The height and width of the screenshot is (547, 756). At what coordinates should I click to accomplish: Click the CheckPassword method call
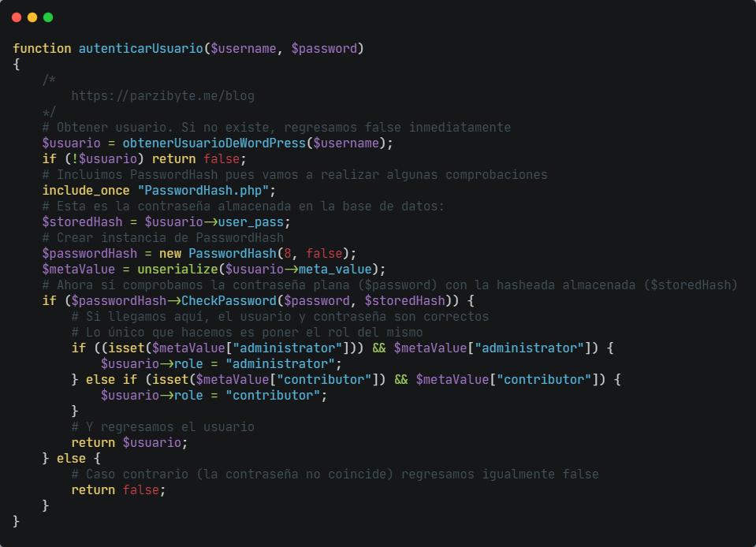click(229, 301)
